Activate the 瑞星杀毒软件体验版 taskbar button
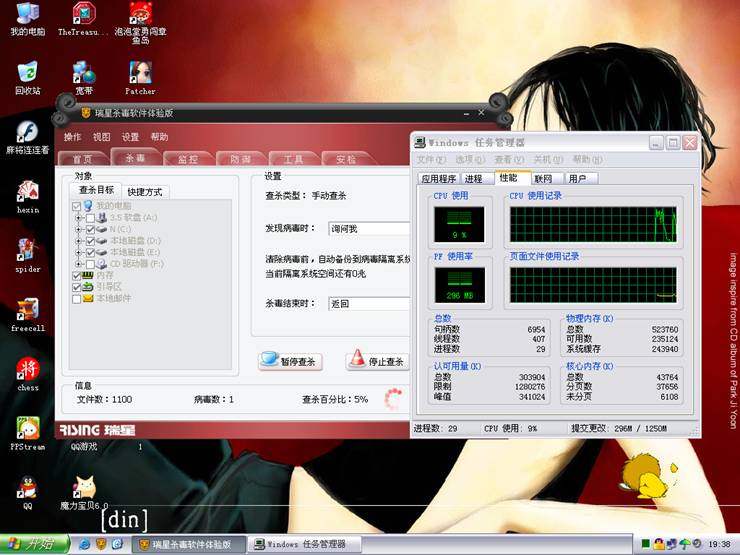740x555 pixels. (188, 545)
